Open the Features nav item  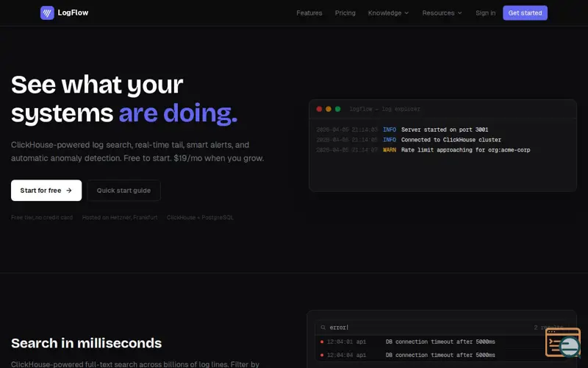309,13
